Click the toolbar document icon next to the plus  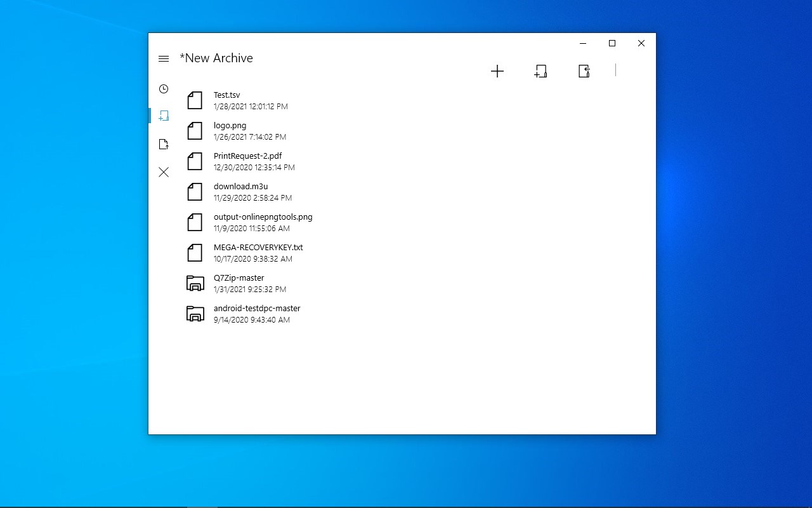540,71
